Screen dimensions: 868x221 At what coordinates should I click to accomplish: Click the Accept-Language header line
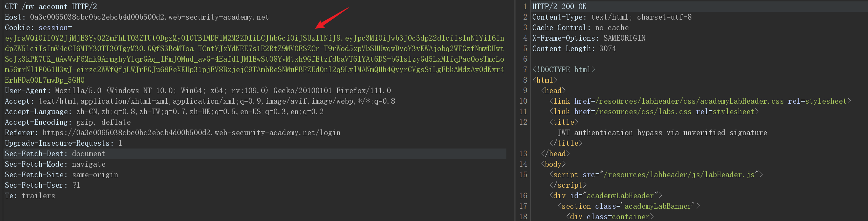tap(164, 111)
